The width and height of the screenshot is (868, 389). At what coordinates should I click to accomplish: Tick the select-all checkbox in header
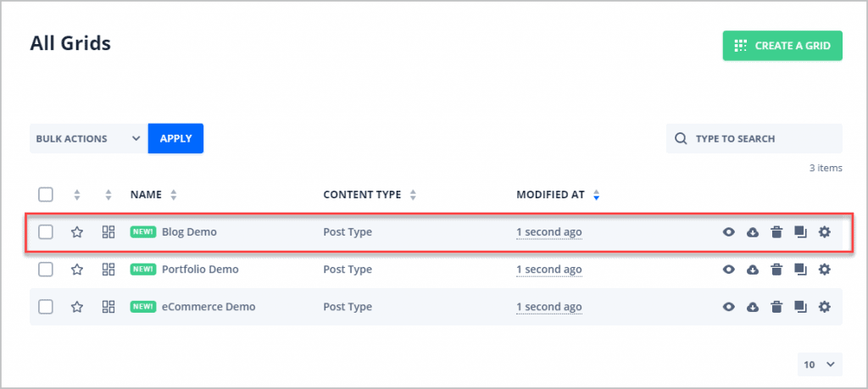click(x=47, y=195)
